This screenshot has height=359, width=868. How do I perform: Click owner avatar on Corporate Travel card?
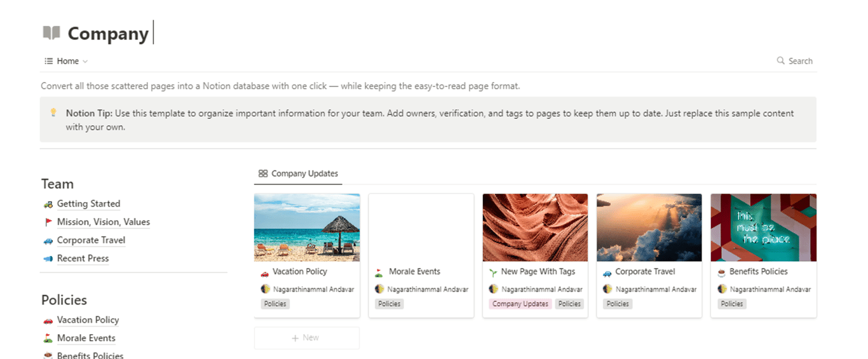click(607, 288)
